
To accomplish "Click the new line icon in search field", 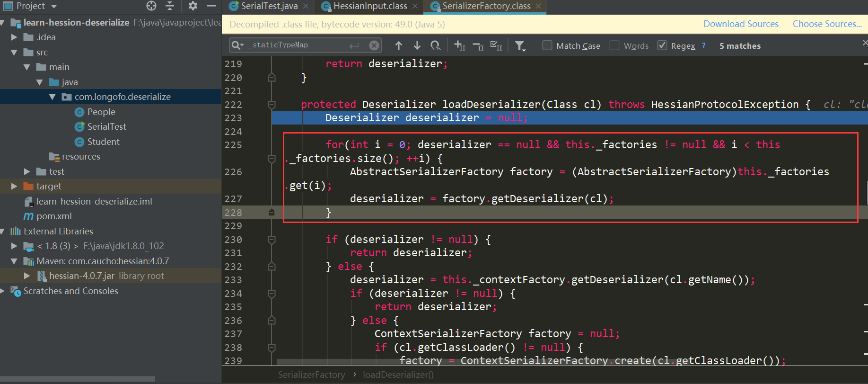I will click(354, 45).
